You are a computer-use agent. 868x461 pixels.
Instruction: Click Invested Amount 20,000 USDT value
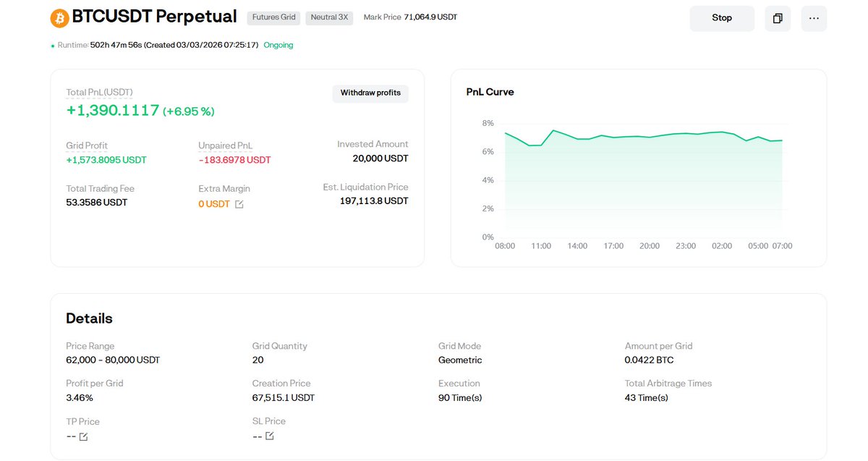tap(380, 158)
